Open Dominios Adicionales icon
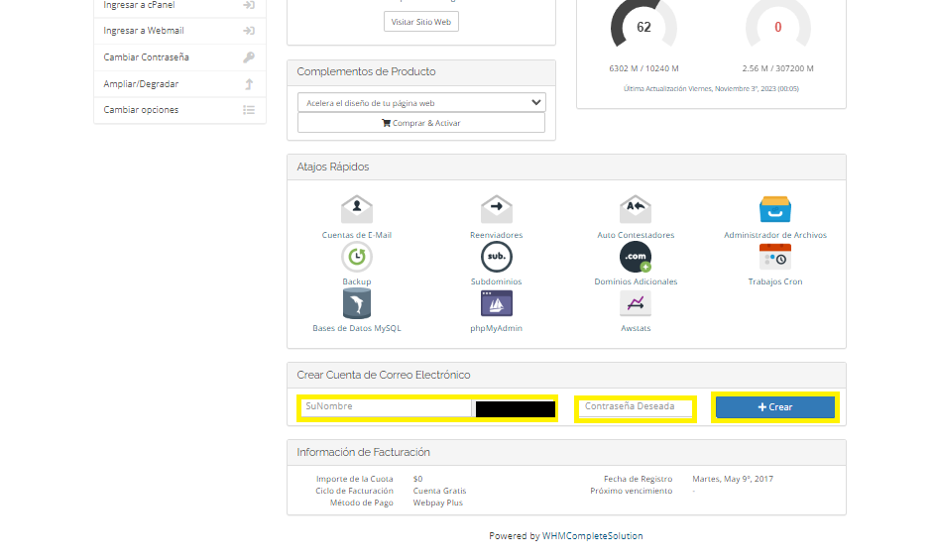Viewport: 935px width, 560px height. 636,257
